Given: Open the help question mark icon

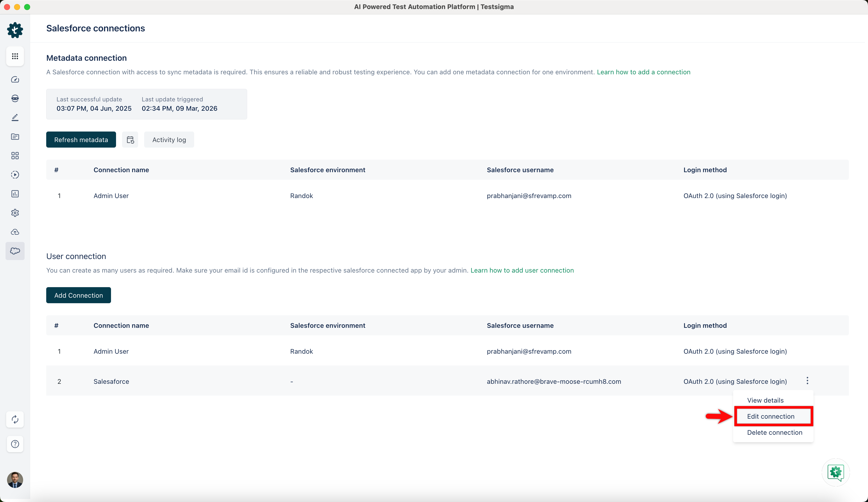Looking at the screenshot, I should click(15, 444).
